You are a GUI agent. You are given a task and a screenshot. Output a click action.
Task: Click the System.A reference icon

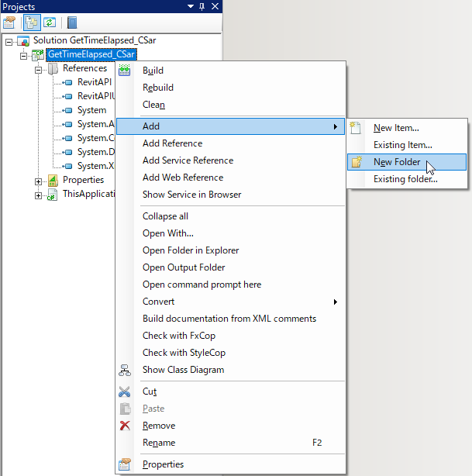[67, 124]
